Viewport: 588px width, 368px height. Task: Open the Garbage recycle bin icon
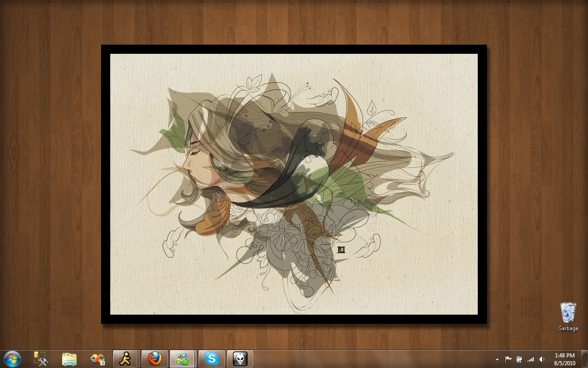click(568, 313)
